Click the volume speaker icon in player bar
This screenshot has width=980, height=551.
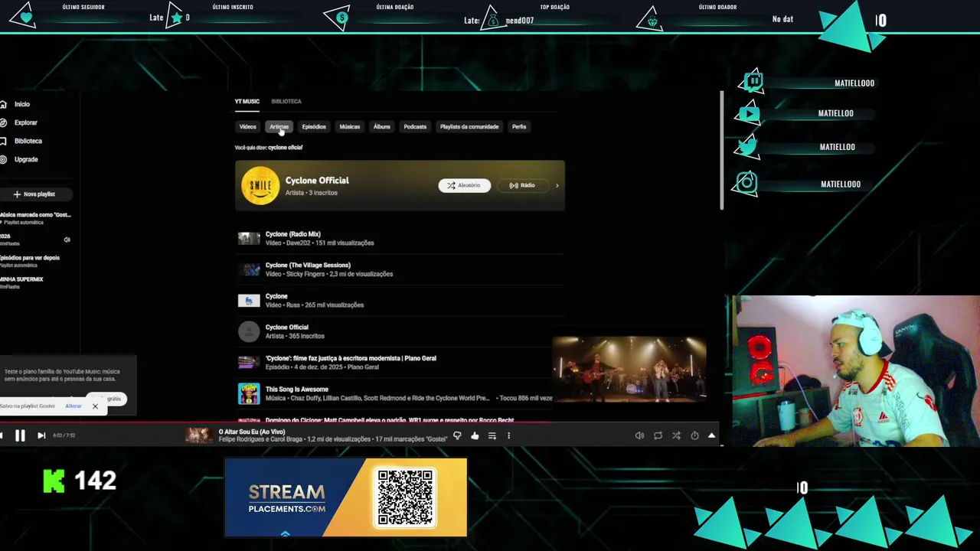(639, 435)
